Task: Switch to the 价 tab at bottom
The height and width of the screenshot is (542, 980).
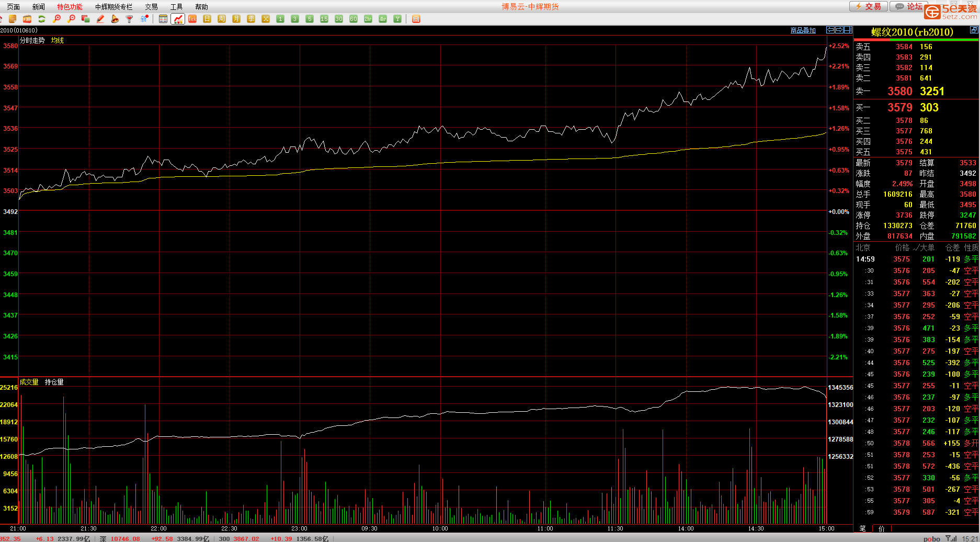Action: pos(882,528)
